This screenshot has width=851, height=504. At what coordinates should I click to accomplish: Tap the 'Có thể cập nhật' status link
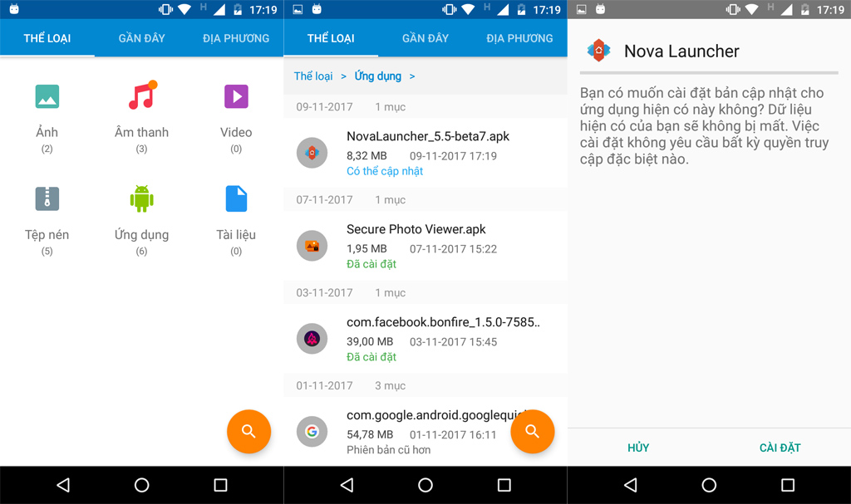coord(385,171)
